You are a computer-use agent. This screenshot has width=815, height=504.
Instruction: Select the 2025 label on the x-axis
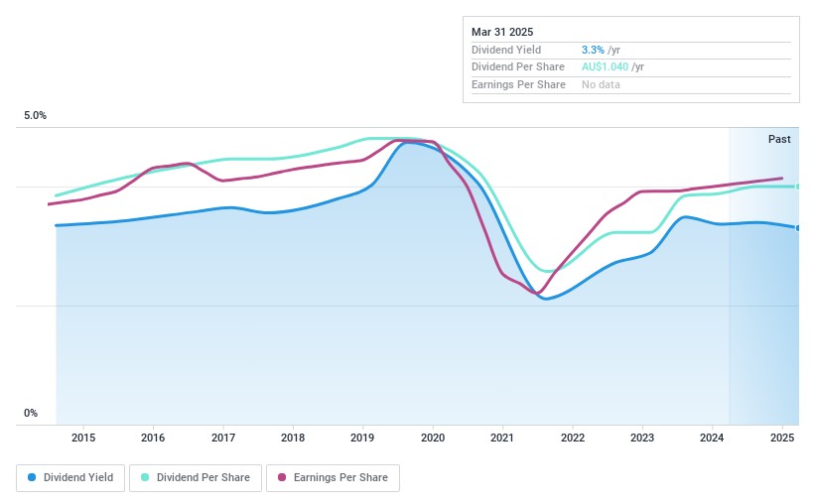pos(782,438)
